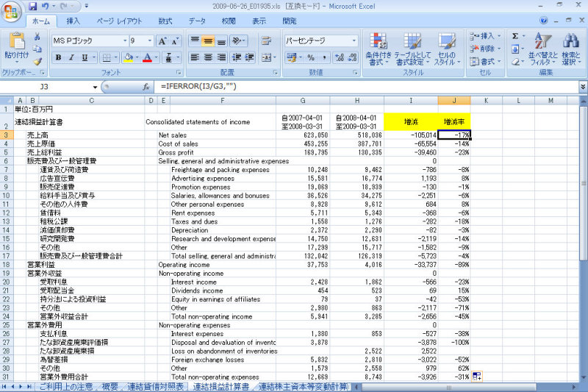Image resolution: width=588 pixels, height=392 pixels.
Task: Click the decrease decimal icon
Action: (x=353, y=57)
